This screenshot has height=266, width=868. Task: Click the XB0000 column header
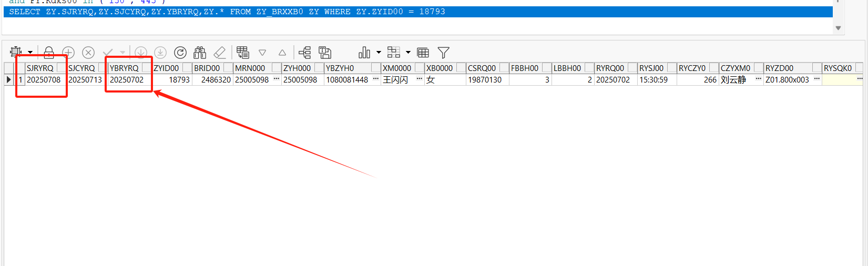point(445,68)
